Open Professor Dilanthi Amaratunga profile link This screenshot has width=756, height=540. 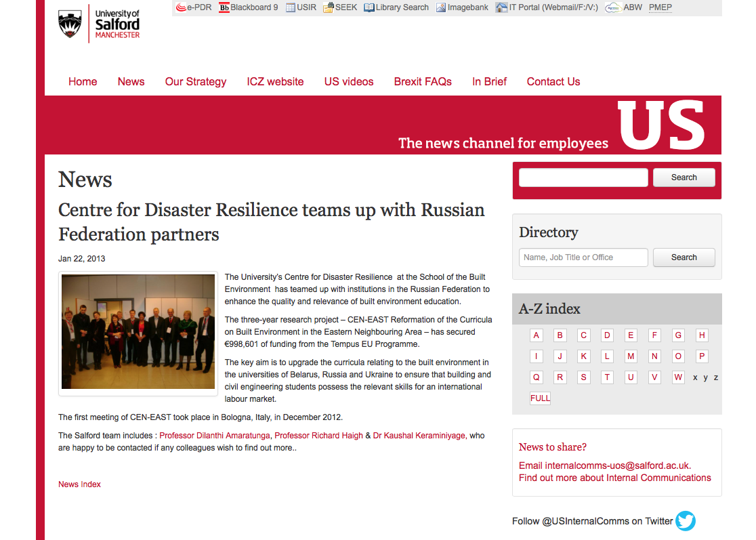pyautogui.click(x=215, y=436)
